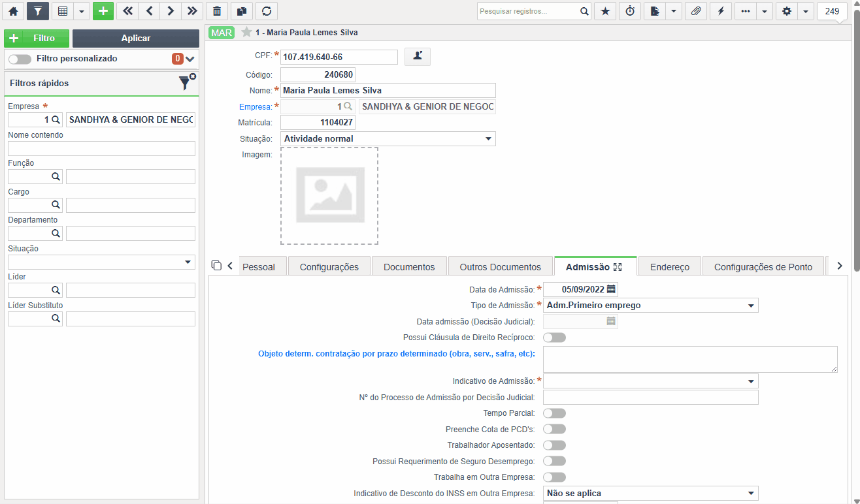Open export document dropdown arrow
860x504 pixels.
click(674, 11)
